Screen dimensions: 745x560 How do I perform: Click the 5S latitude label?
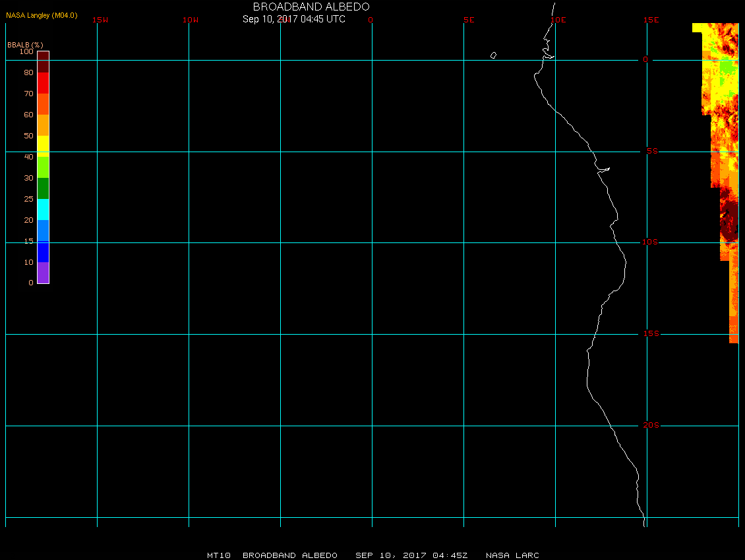(x=652, y=151)
